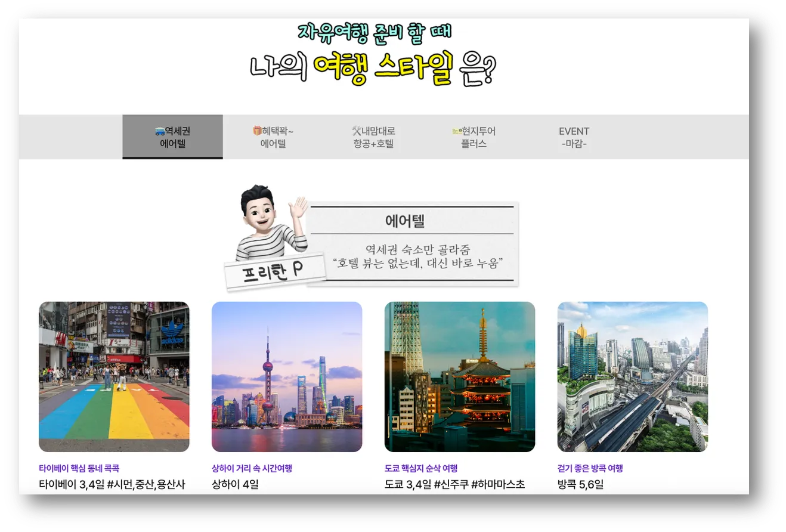786x532 pixels.
Task: Click the 에어텔 description box
Action: click(x=413, y=245)
